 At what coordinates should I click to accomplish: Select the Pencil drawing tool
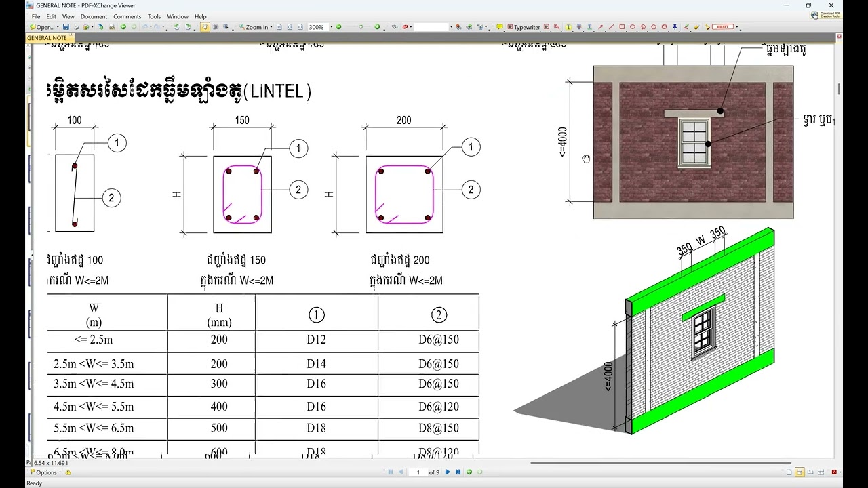[686, 27]
